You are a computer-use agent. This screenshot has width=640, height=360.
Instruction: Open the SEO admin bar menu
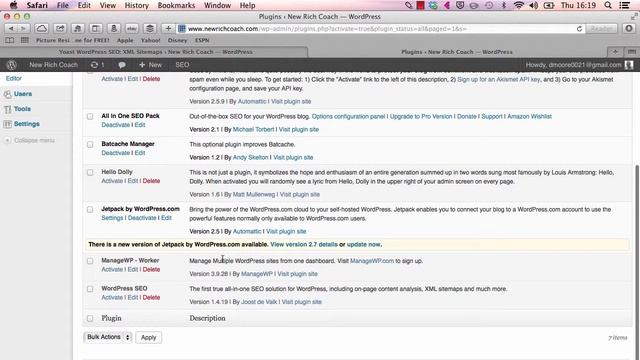pos(182,65)
